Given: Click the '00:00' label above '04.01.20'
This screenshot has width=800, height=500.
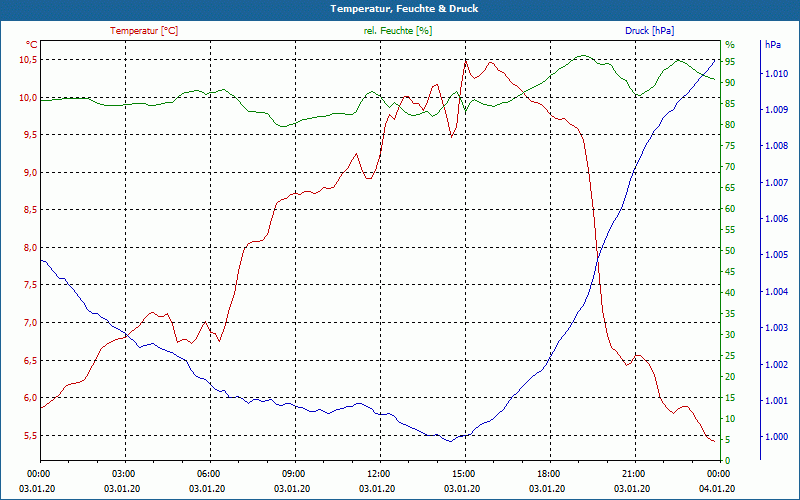Looking at the screenshot, I should (717, 474).
